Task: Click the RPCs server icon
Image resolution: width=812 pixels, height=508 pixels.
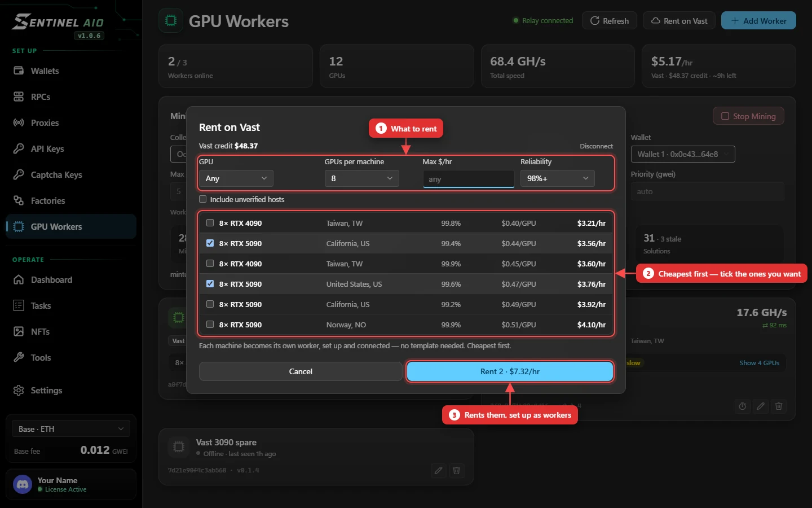Action: point(19,97)
